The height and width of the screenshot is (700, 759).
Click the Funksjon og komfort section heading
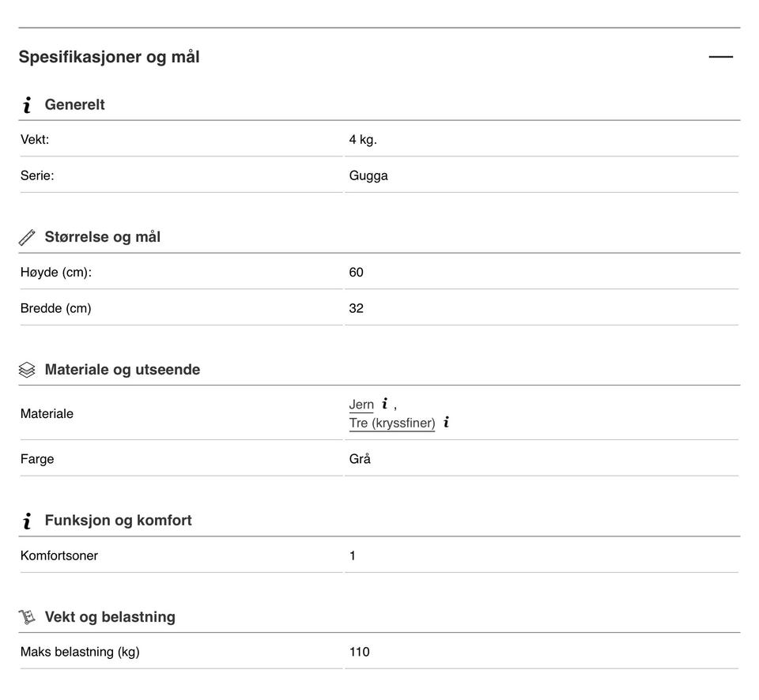(118, 521)
